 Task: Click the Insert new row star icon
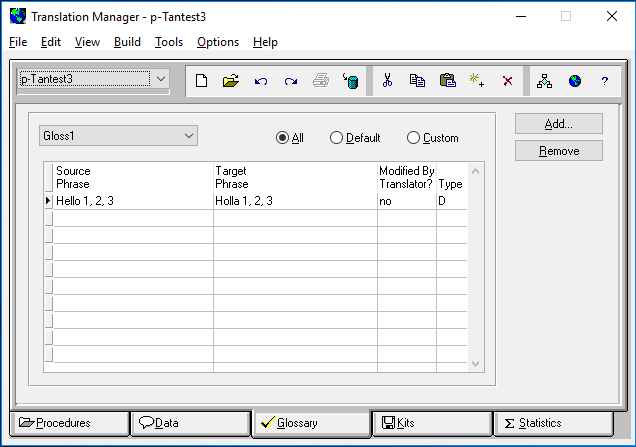pos(477,80)
